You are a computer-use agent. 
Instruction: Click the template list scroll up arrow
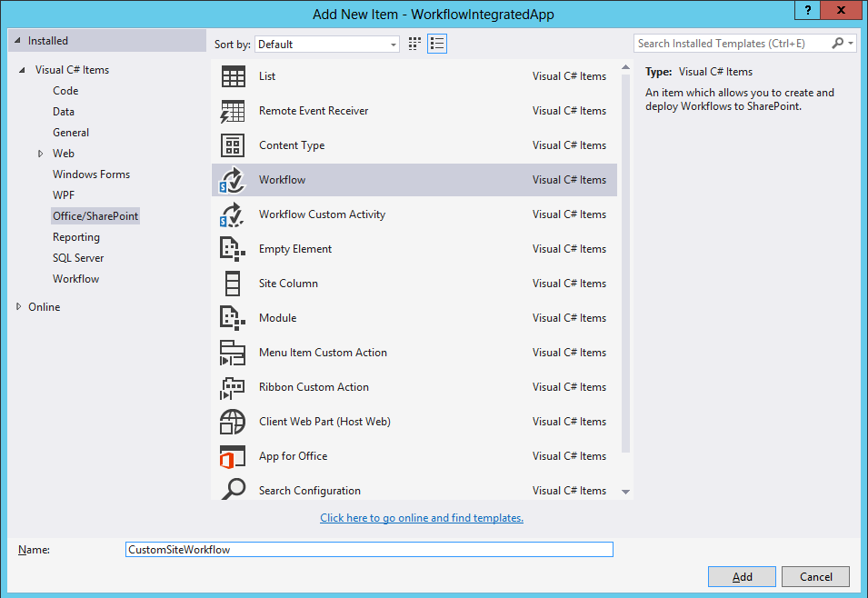pos(625,67)
